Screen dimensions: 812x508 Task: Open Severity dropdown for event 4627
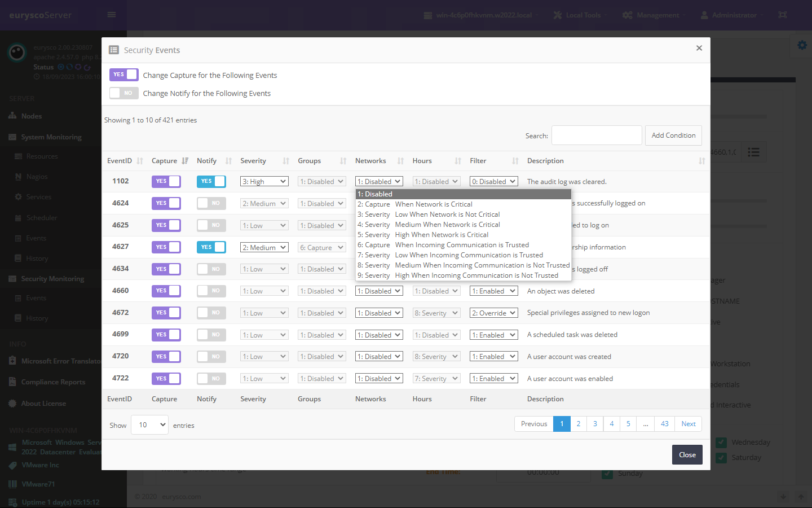(x=264, y=247)
